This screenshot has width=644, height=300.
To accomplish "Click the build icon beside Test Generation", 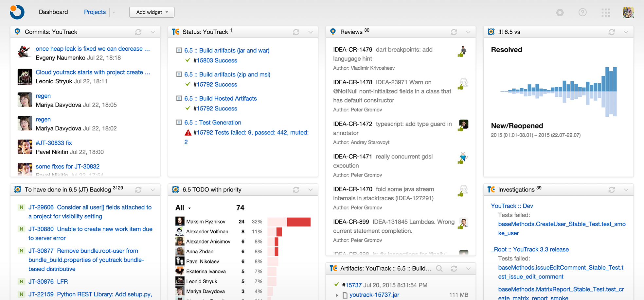I will (179, 122).
